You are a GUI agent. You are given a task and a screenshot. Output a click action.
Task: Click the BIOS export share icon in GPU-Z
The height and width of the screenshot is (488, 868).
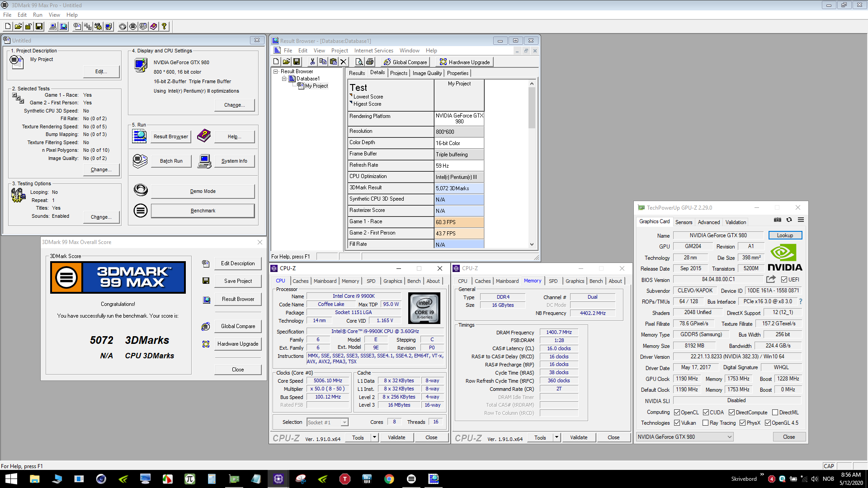[x=771, y=279]
